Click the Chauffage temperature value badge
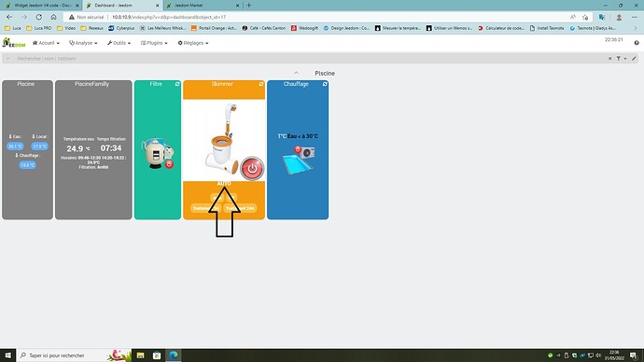 27,165
